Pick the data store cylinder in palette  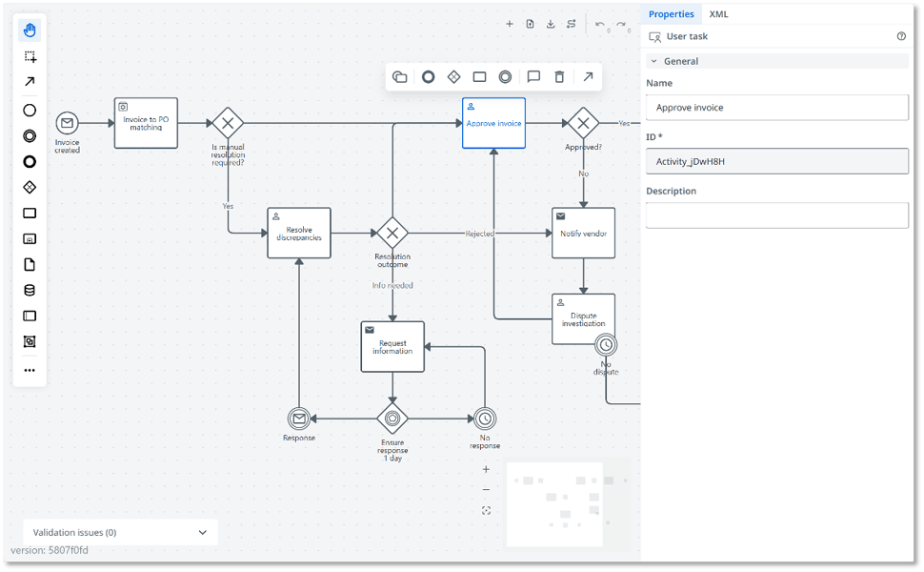(30, 290)
